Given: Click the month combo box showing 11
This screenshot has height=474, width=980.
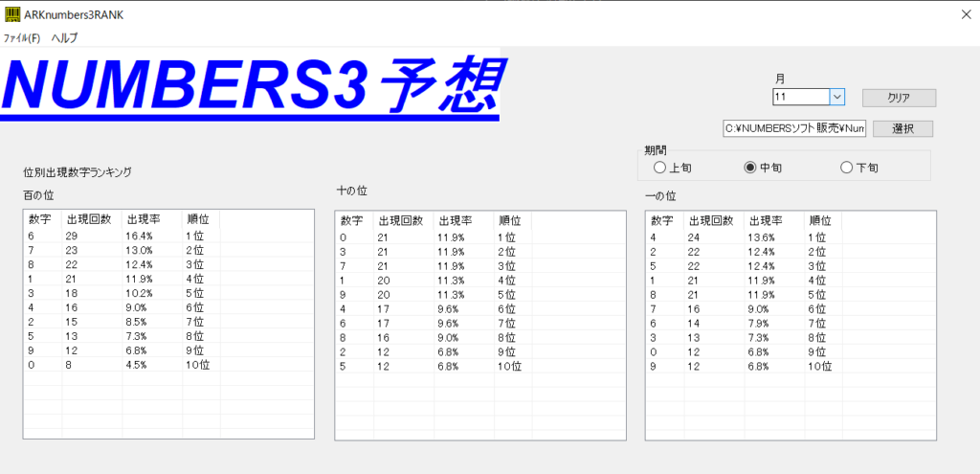Looking at the screenshot, I should [800, 97].
